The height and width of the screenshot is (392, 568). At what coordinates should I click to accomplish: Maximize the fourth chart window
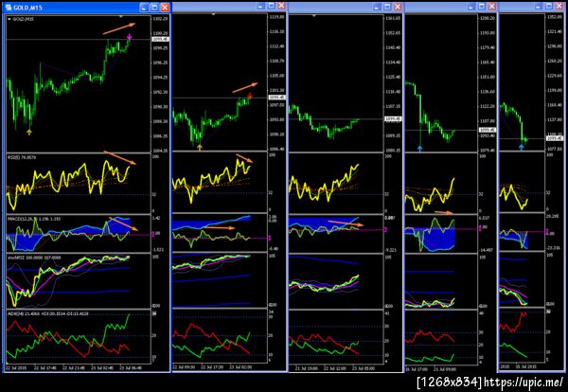pos(482,7)
